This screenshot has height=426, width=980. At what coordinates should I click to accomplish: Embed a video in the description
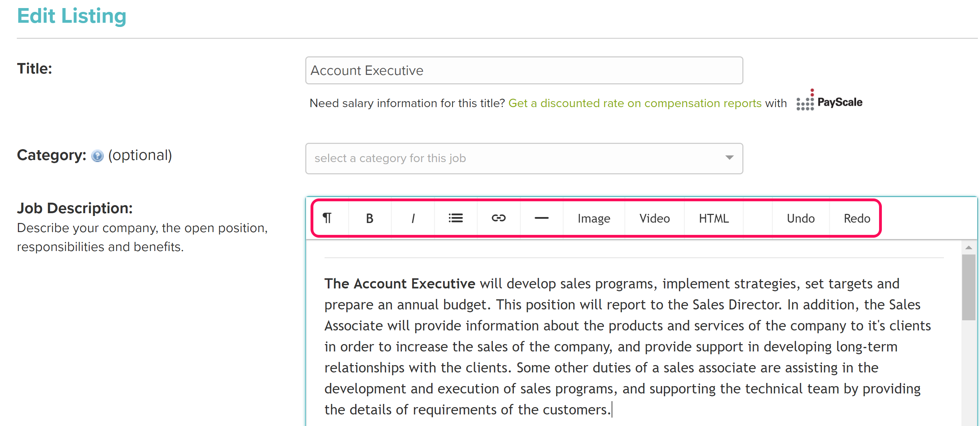[654, 218]
